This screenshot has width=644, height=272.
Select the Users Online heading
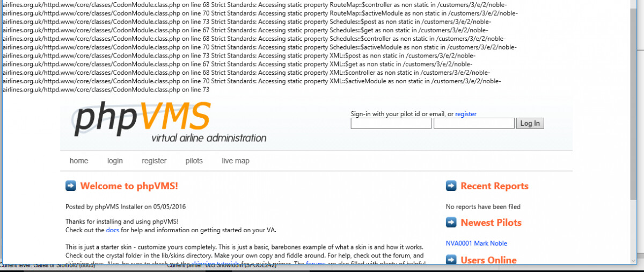tap(489, 260)
